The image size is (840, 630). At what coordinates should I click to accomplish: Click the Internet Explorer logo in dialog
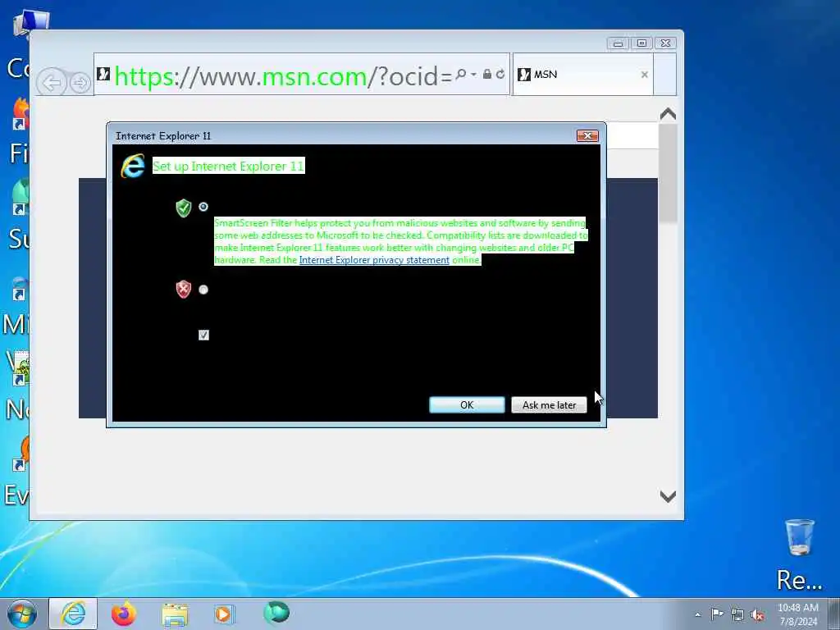click(x=133, y=166)
